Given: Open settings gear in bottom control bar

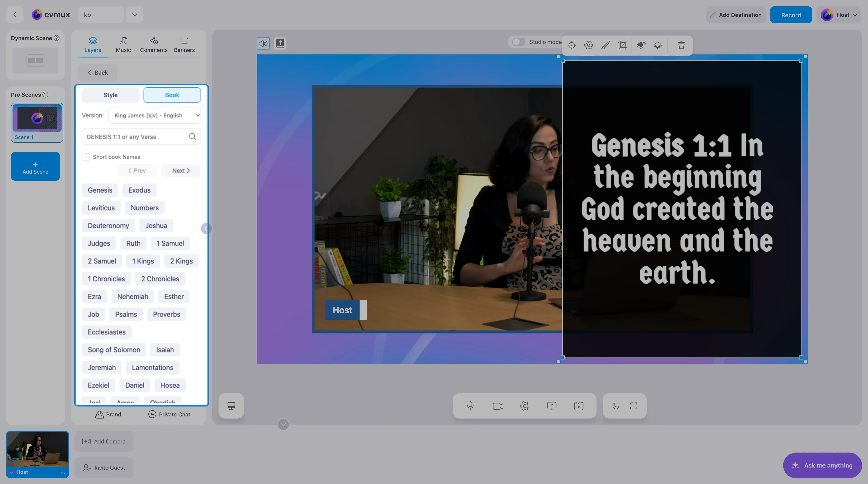Looking at the screenshot, I should [525, 406].
